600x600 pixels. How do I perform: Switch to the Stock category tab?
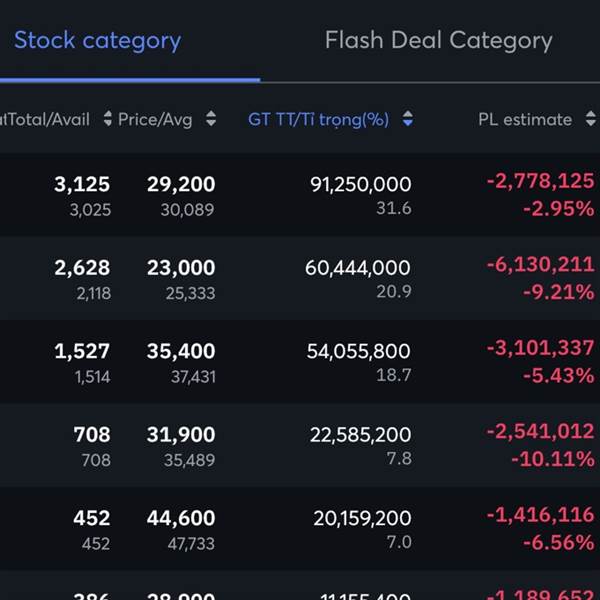[97, 41]
